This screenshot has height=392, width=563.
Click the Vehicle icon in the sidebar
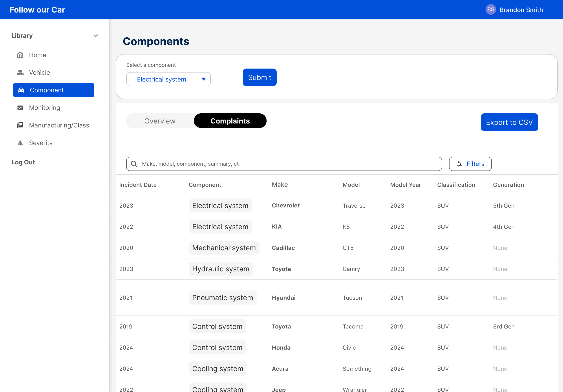pyautogui.click(x=20, y=73)
